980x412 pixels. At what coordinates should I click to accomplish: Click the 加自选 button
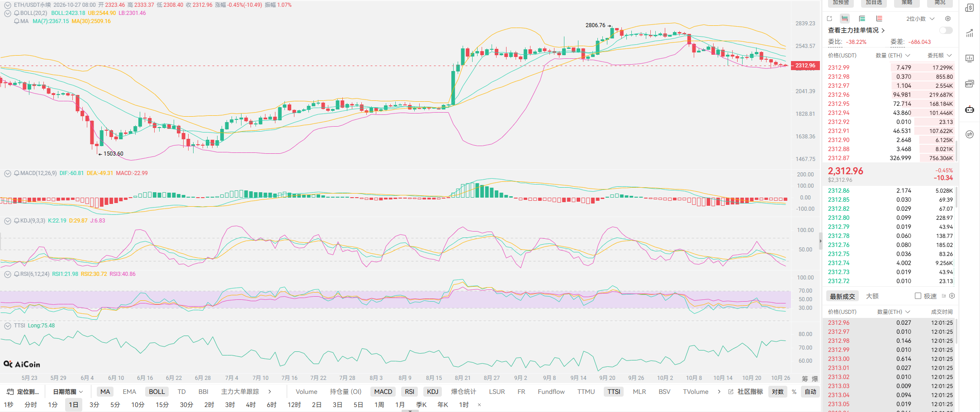[x=874, y=3]
